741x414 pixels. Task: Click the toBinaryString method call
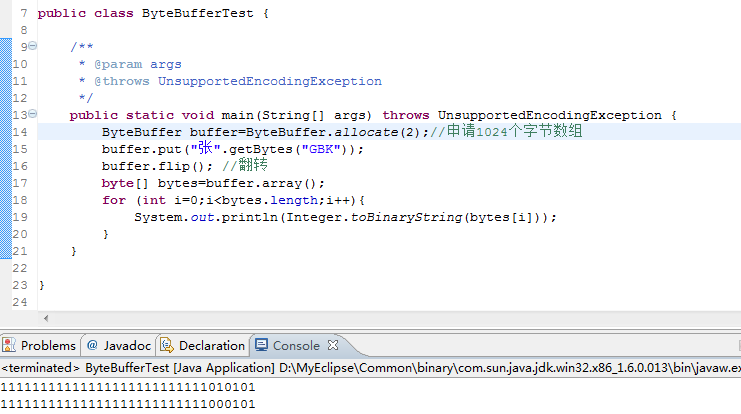(406, 217)
